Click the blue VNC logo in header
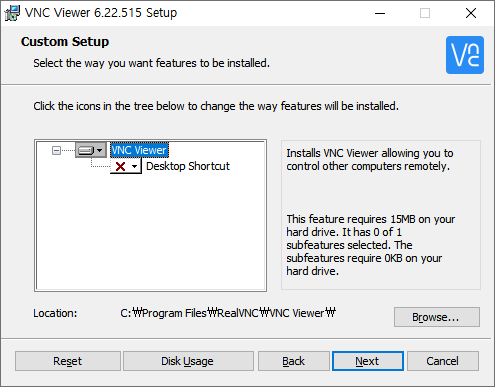The width and height of the screenshot is (495, 387). [x=465, y=55]
